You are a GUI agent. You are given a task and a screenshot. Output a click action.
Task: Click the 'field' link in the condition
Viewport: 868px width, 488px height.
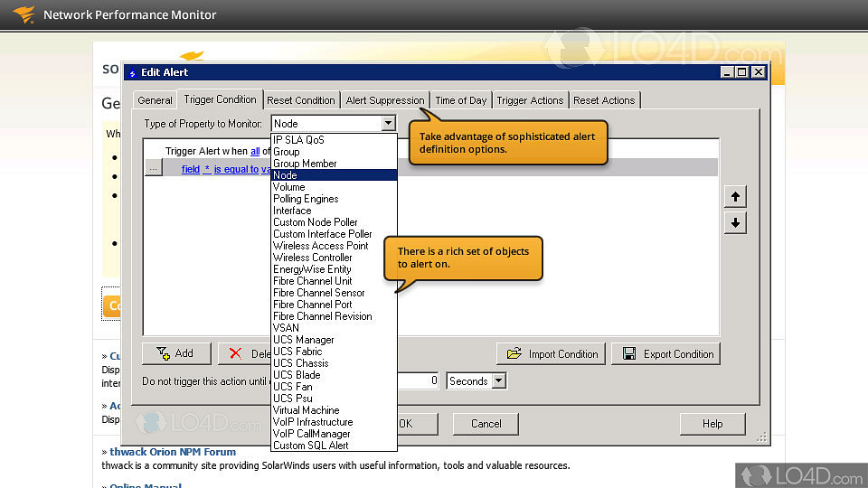pos(191,169)
